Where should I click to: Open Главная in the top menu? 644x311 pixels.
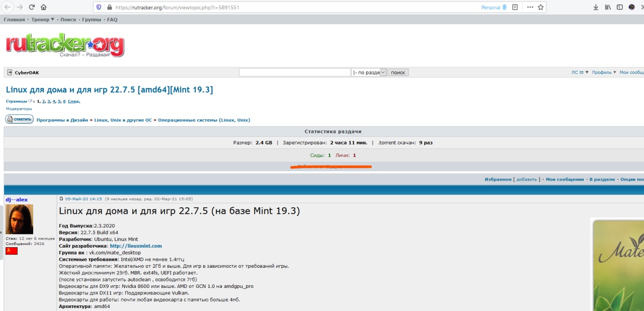point(14,20)
